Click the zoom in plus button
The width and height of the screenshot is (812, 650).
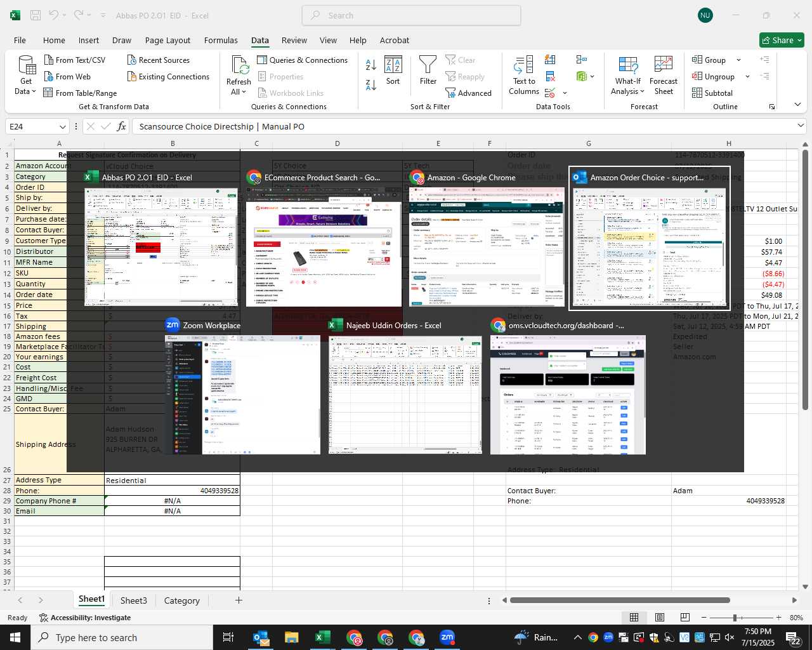tap(778, 618)
